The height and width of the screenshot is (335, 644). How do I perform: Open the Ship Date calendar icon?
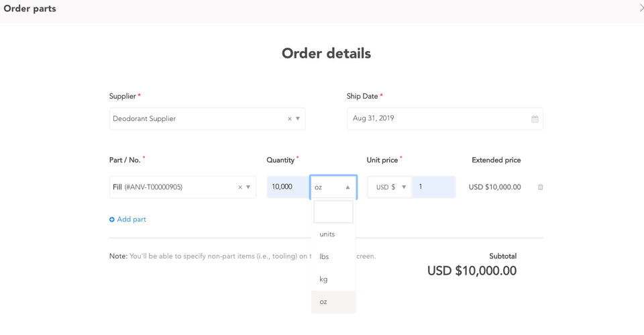pos(535,119)
